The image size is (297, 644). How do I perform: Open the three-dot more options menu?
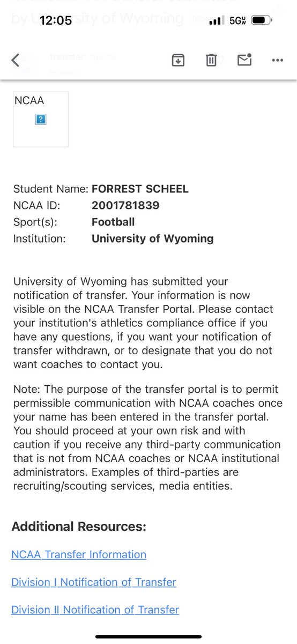277,60
